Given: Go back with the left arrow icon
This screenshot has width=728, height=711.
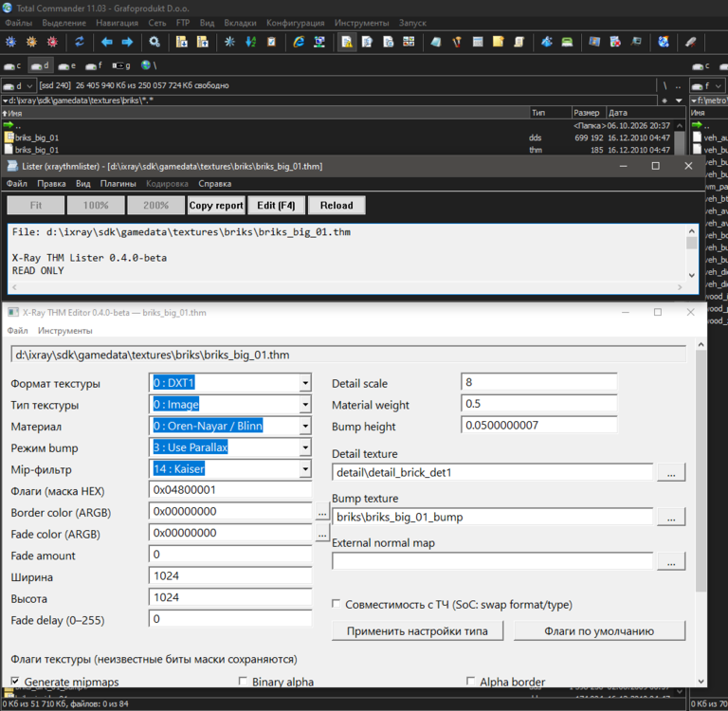Looking at the screenshot, I should [107, 43].
